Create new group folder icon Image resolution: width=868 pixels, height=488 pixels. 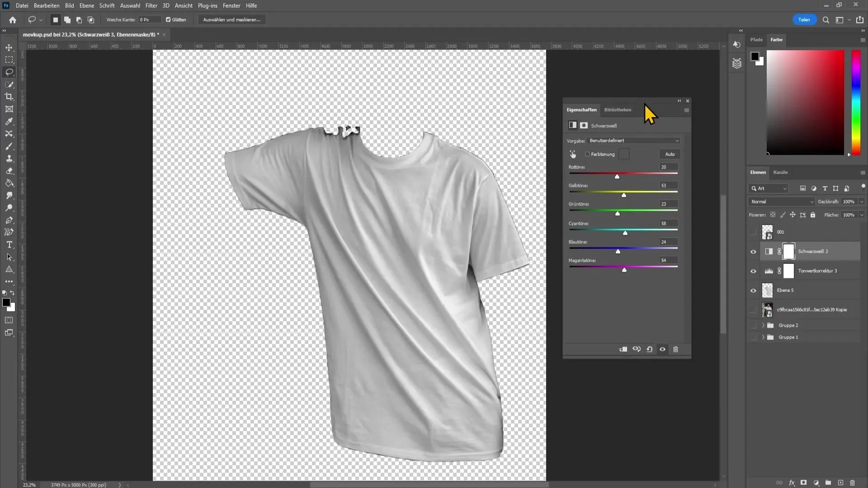pos(828,483)
